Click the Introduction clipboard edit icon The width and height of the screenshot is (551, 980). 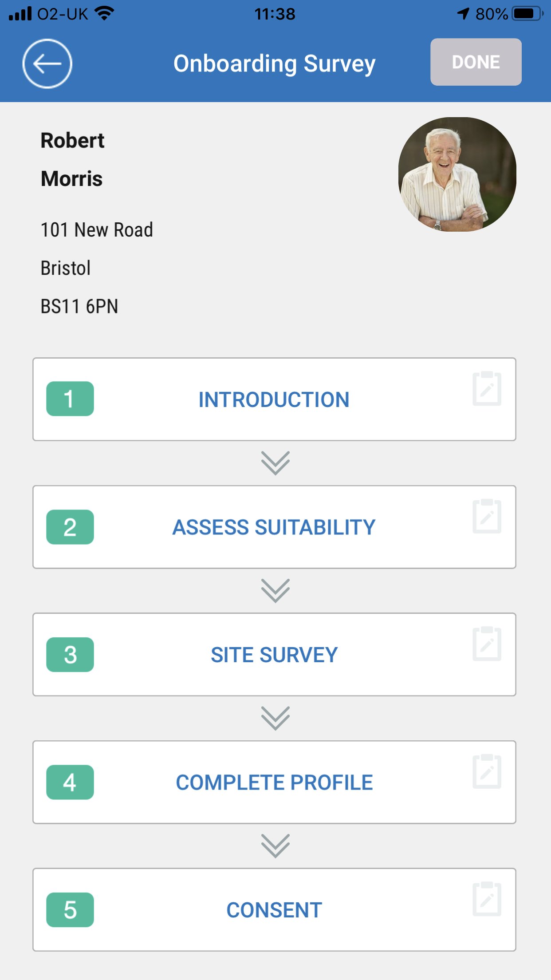point(487,388)
